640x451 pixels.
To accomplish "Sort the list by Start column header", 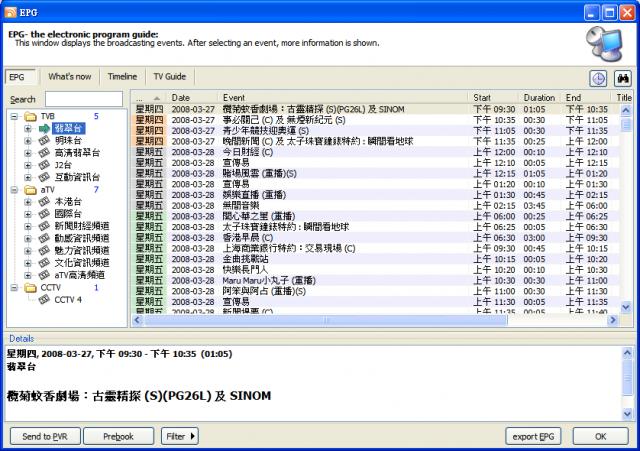I will 482,98.
